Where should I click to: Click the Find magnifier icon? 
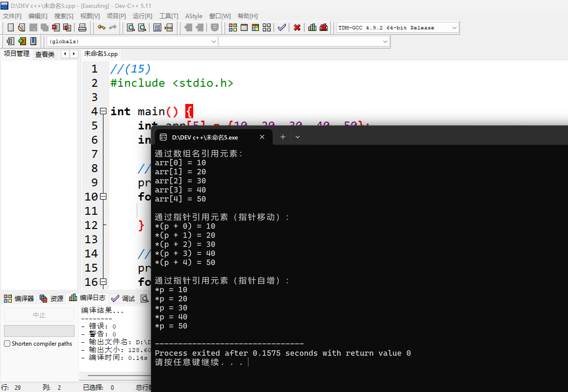131,27
